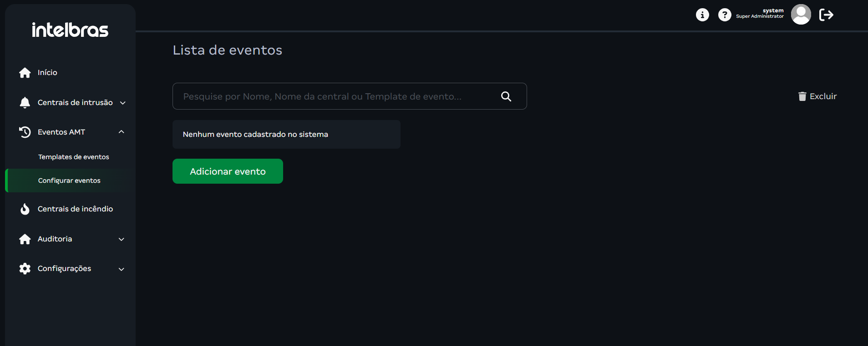
Task: Click the bell icon for Centrais de intrusão
Action: (x=25, y=103)
